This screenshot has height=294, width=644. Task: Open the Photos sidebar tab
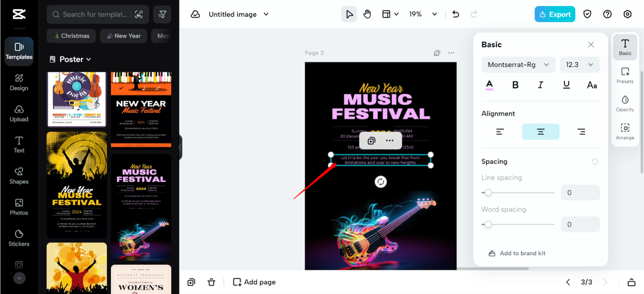(19, 207)
